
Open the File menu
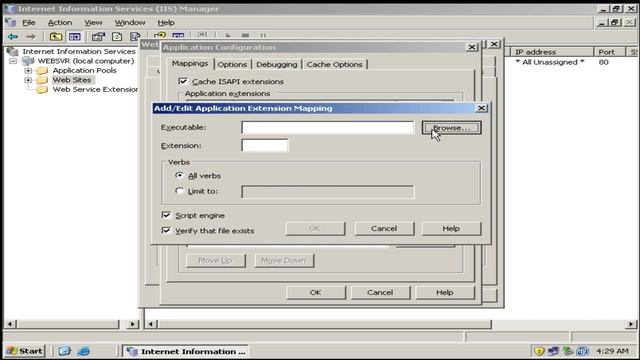29,22
